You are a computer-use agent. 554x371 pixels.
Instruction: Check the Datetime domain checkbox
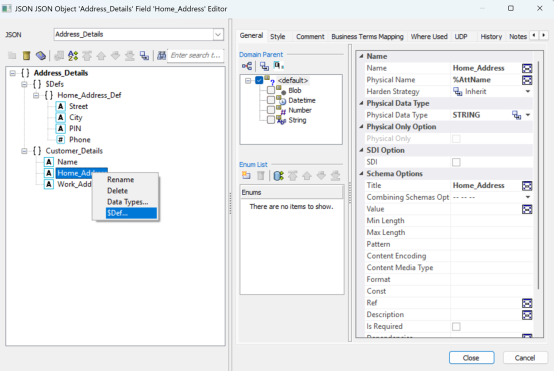click(271, 100)
